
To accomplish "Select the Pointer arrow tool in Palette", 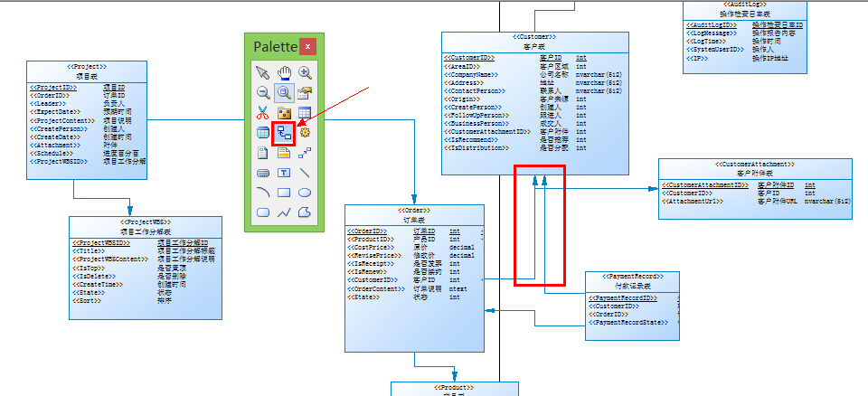I will pyautogui.click(x=263, y=72).
